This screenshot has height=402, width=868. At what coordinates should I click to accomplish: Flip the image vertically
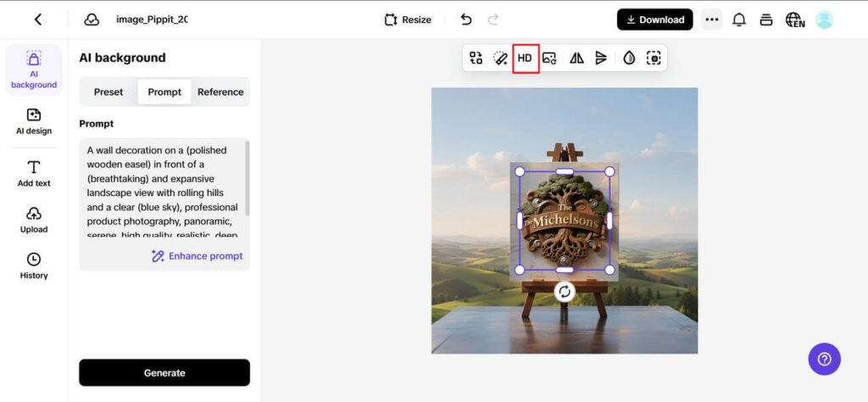tap(601, 58)
